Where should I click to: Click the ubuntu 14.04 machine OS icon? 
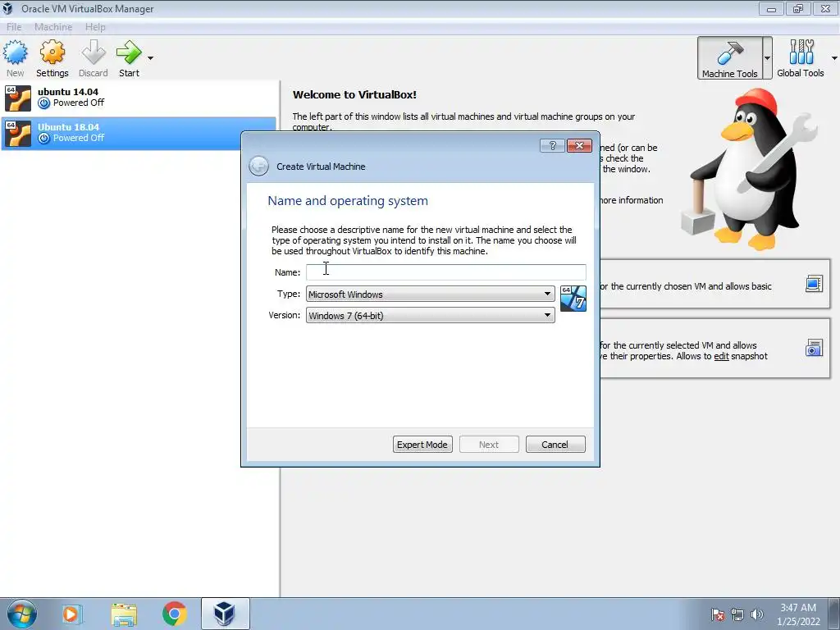click(x=18, y=98)
